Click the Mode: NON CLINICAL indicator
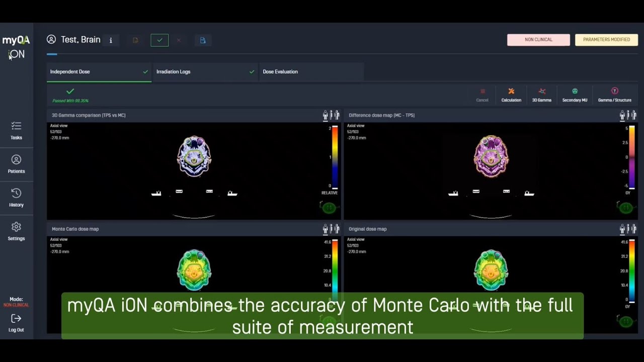This screenshot has height=362, width=644. click(x=16, y=302)
